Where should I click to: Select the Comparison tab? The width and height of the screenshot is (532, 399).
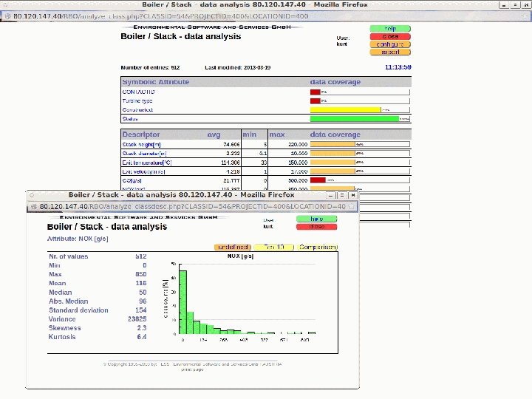[x=318, y=247]
